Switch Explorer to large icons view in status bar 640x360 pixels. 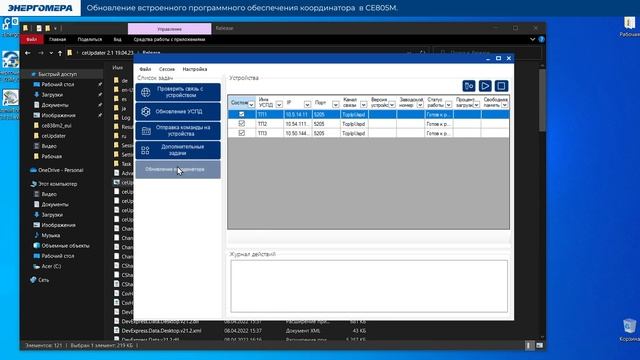540,346
